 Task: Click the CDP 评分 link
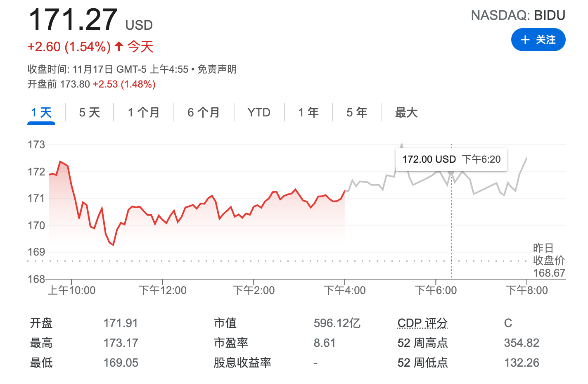[x=422, y=322]
